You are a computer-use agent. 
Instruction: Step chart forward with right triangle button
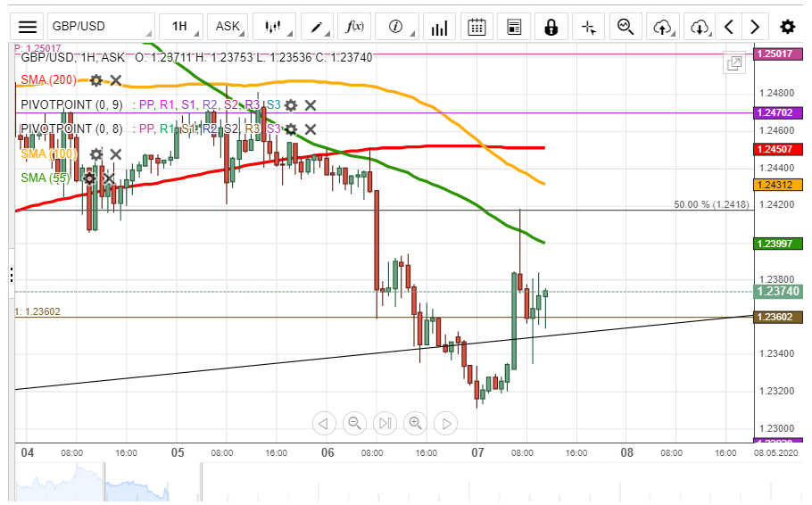tap(446, 424)
